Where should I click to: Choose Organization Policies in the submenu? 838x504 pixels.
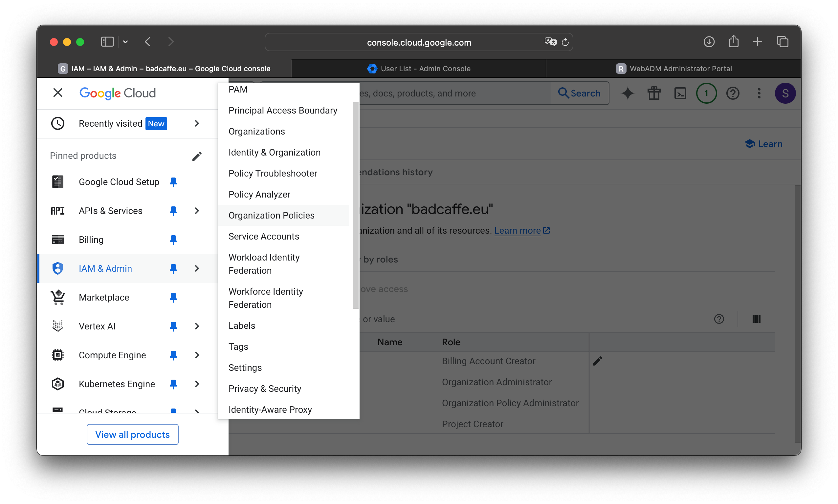[283, 215]
